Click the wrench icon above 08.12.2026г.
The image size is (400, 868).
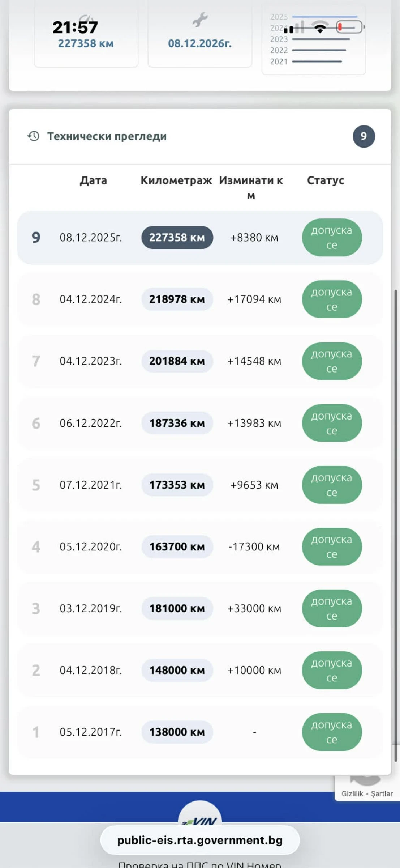click(x=200, y=20)
